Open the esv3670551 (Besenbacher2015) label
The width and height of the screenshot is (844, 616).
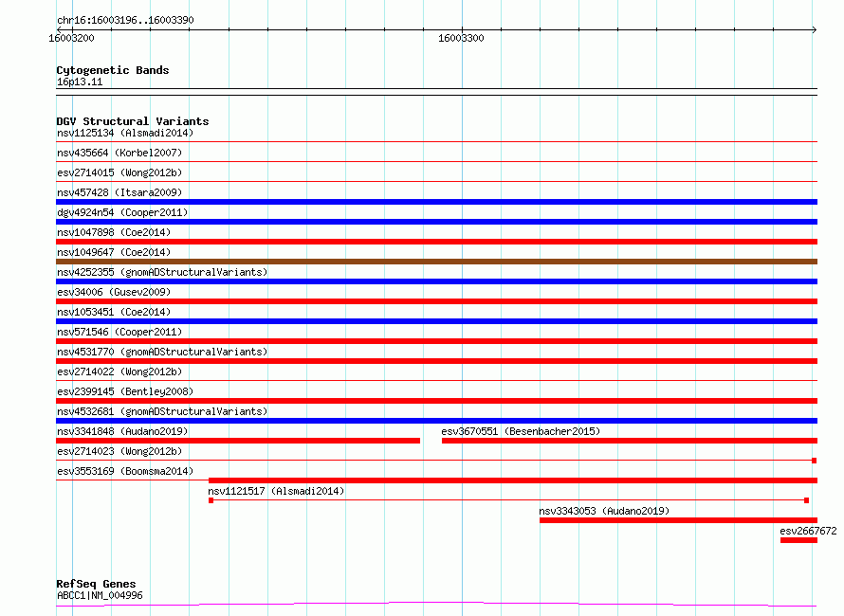click(521, 431)
